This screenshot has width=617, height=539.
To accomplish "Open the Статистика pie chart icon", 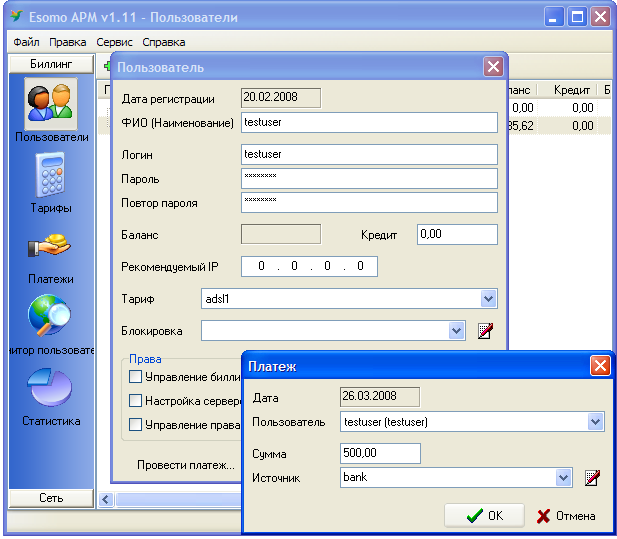I will 50,387.
